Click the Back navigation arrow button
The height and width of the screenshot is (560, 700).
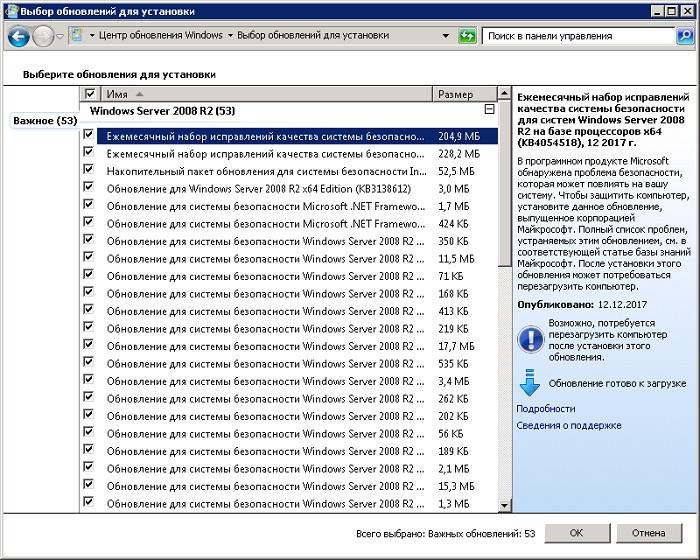[x=19, y=37]
